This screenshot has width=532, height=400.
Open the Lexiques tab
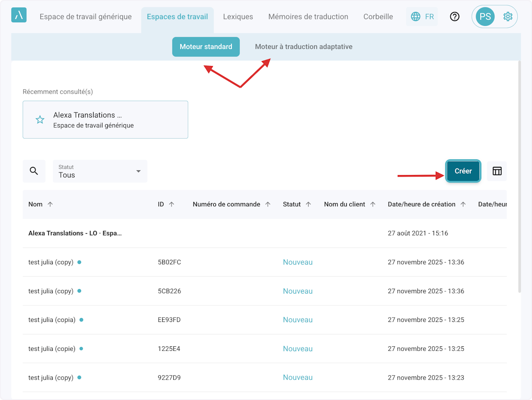[238, 17]
